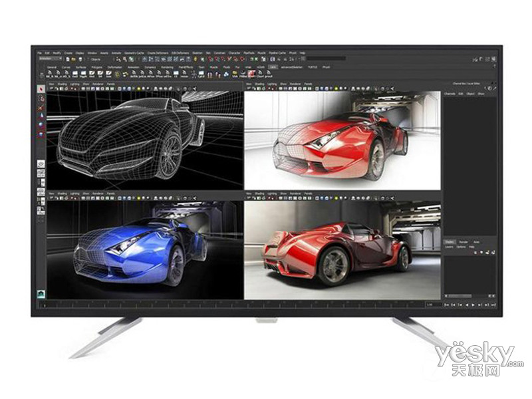Screen dimensions: 532x399
Task: Select the arrow Select tool in the toolbox
Action: pos(41,89)
